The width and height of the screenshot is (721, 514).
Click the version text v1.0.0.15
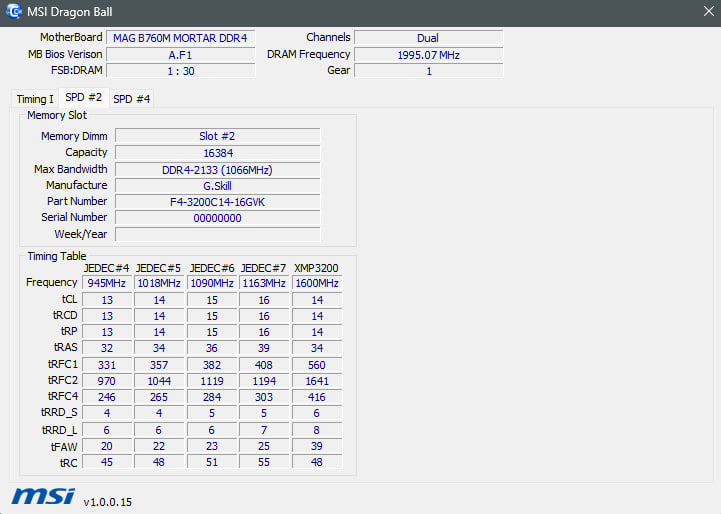108,502
